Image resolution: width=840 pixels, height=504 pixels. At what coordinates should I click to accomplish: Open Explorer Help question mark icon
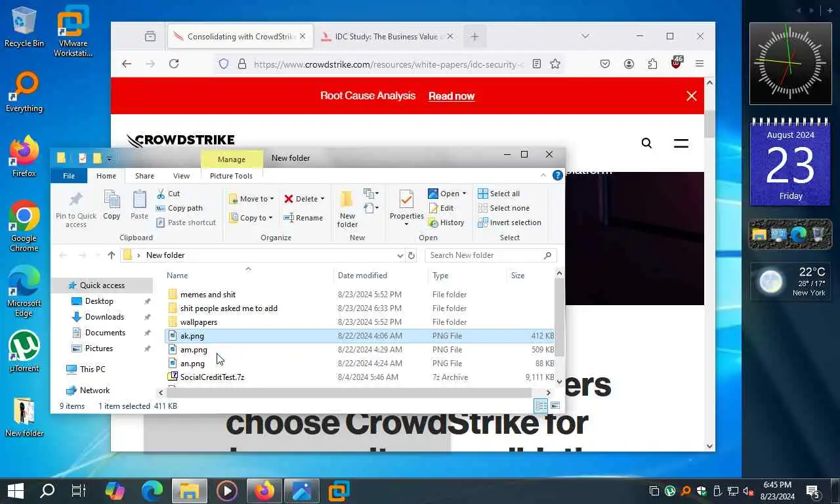[x=558, y=175]
